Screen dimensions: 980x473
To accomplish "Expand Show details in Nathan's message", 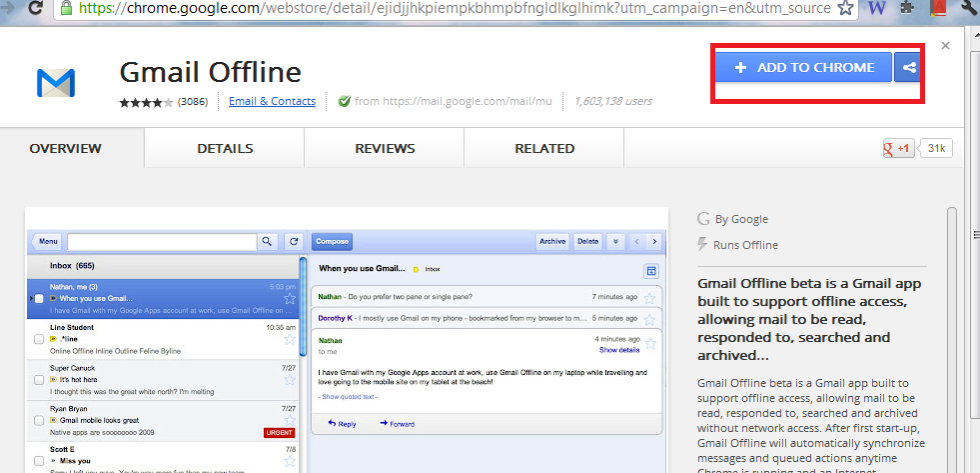I will point(619,350).
